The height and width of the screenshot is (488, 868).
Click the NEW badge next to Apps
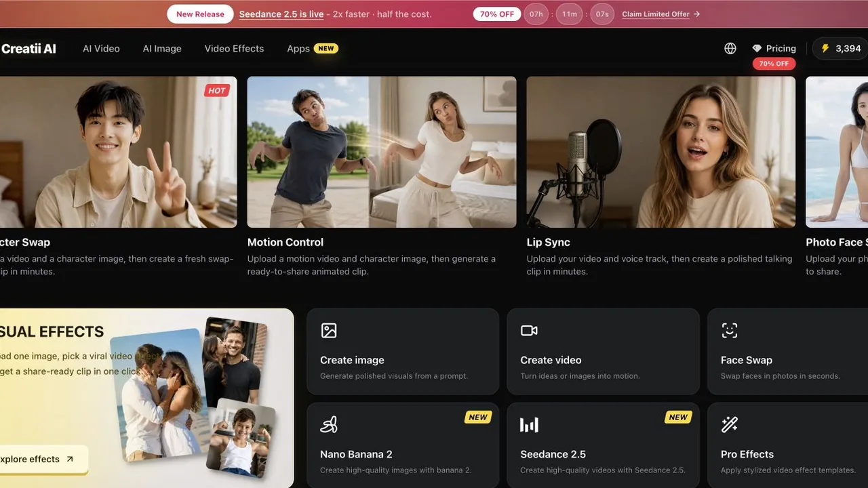coord(326,49)
